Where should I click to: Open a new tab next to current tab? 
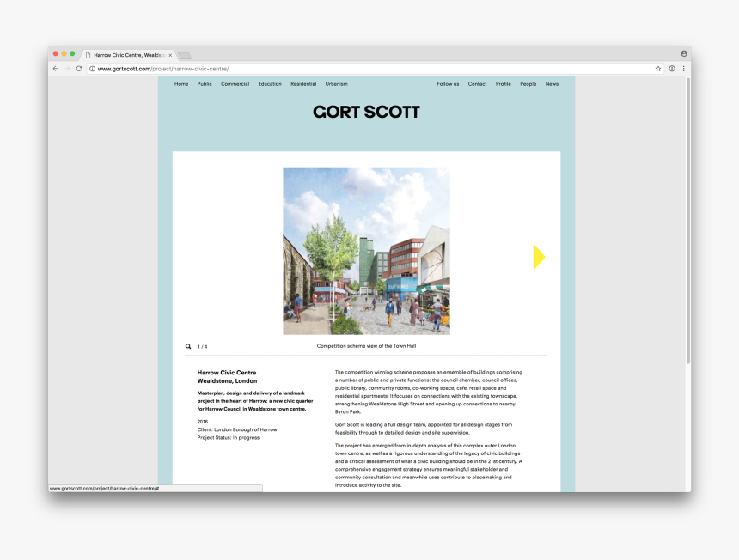tap(185, 55)
